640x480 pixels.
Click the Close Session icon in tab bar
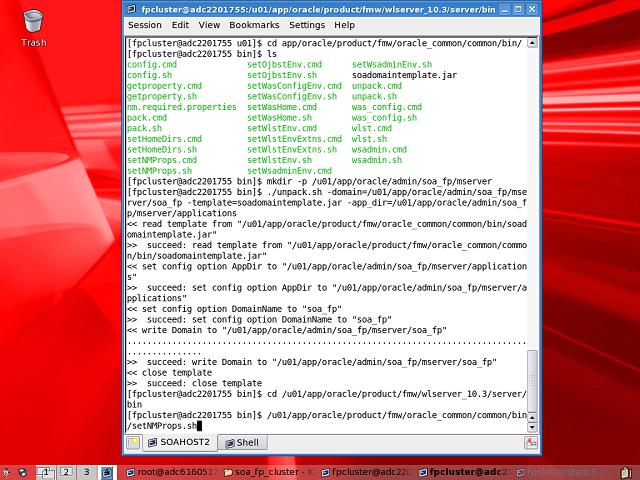click(531, 443)
